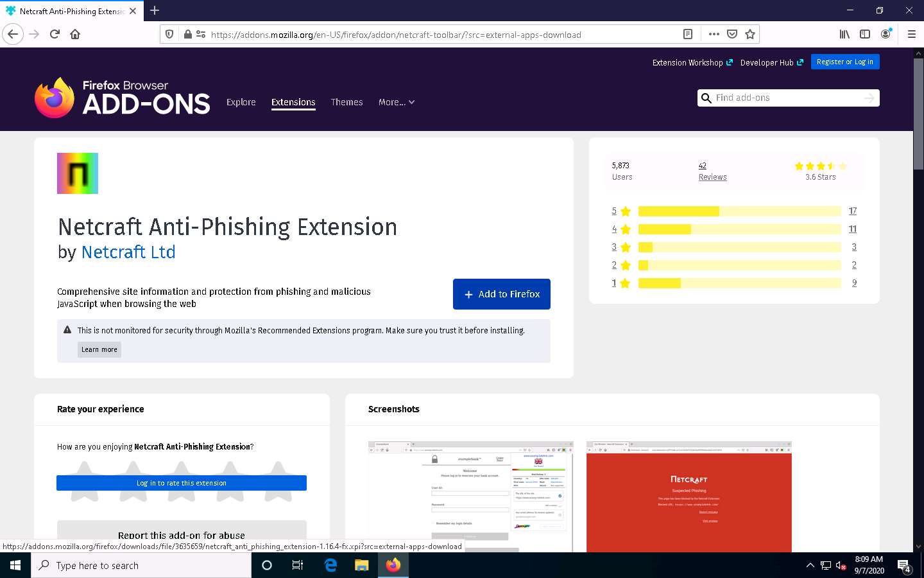Click the Firefox Add-ons logo
The image size is (924, 578).
point(122,98)
